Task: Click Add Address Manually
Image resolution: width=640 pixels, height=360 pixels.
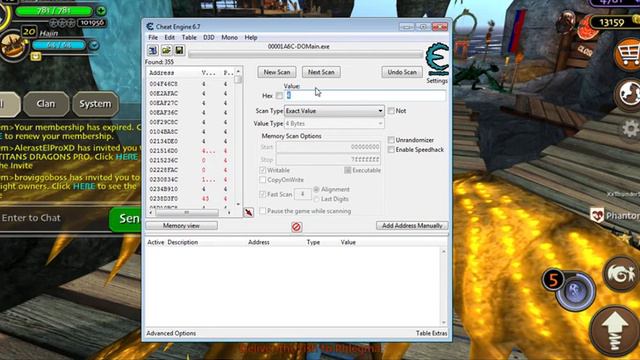Action: click(412, 225)
